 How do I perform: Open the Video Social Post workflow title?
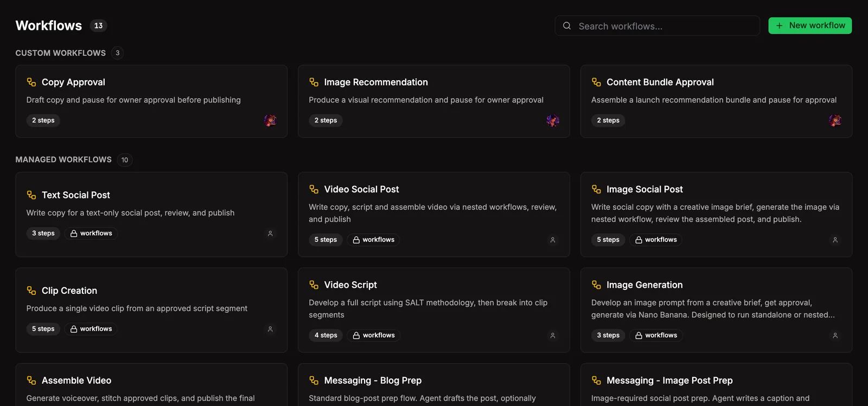pyautogui.click(x=361, y=189)
